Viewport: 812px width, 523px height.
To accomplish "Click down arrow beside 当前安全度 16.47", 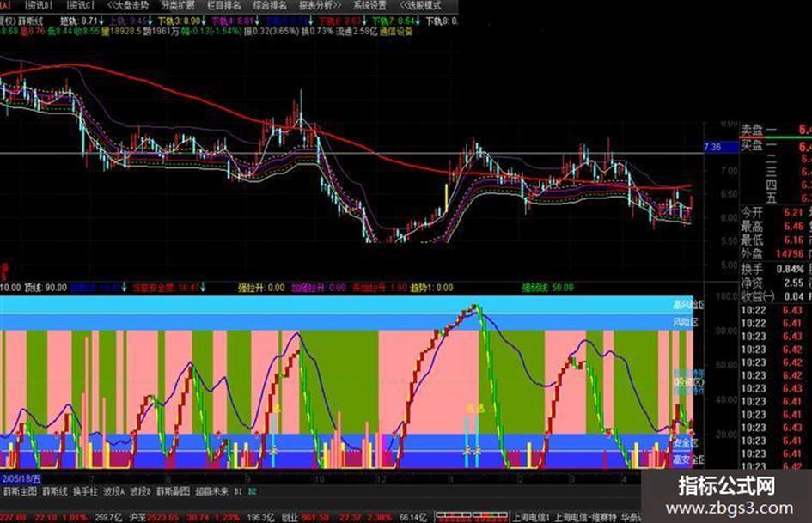I will (x=203, y=288).
